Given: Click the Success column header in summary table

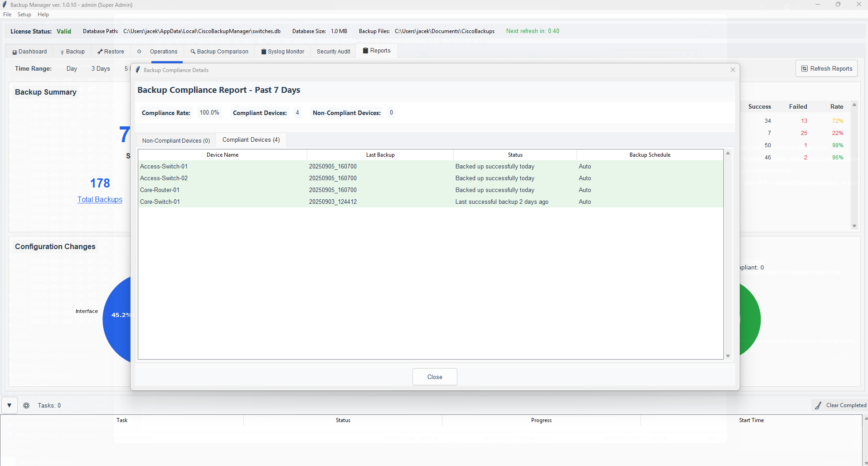Looking at the screenshot, I should coord(759,106).
